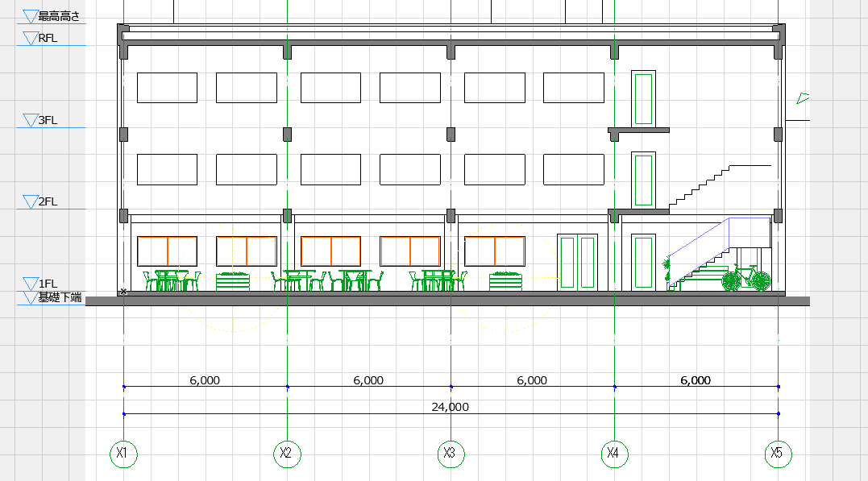This screenshot has height=481, width=868.
Task: Click the 3FL level label
Action: coord(48,120)
